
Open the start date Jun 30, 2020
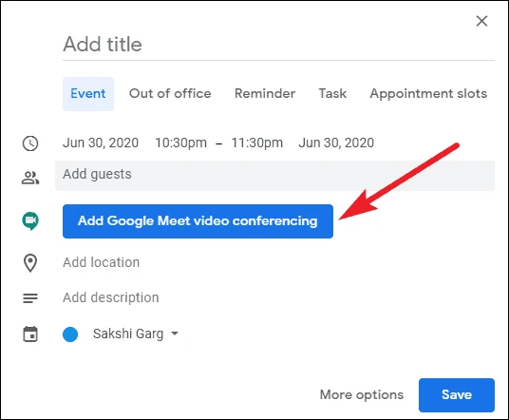[101, 143]
